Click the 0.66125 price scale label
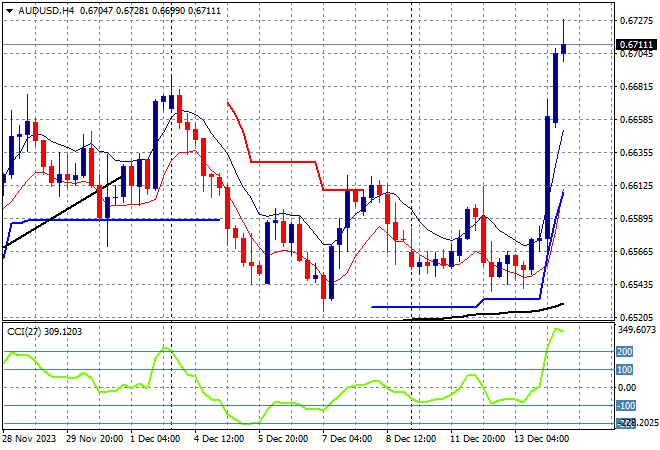 [637, 186]
